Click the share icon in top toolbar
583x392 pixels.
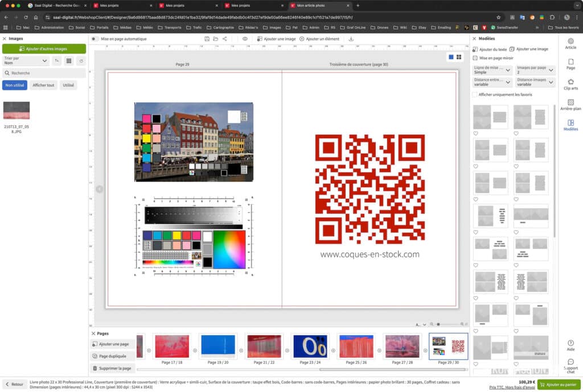pos(224,39)
